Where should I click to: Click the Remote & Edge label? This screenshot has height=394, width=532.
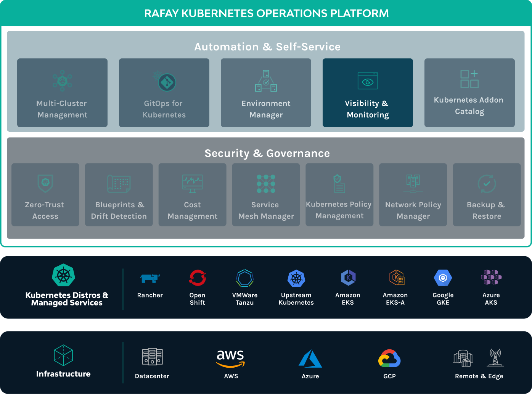(479, 376)
